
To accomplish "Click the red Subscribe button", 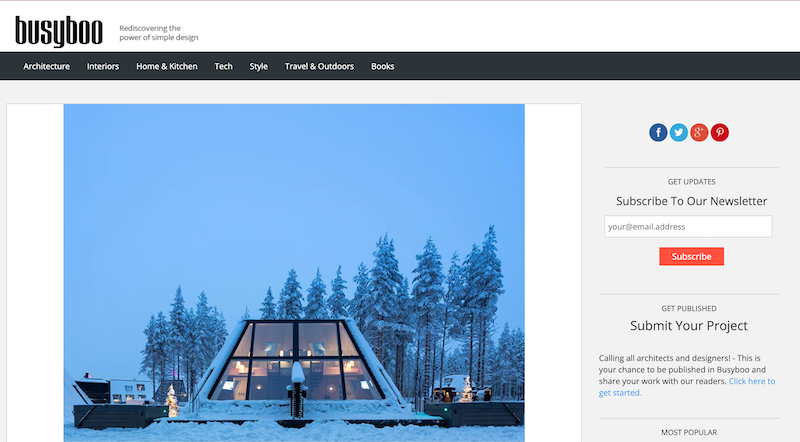I will (691, 256).
